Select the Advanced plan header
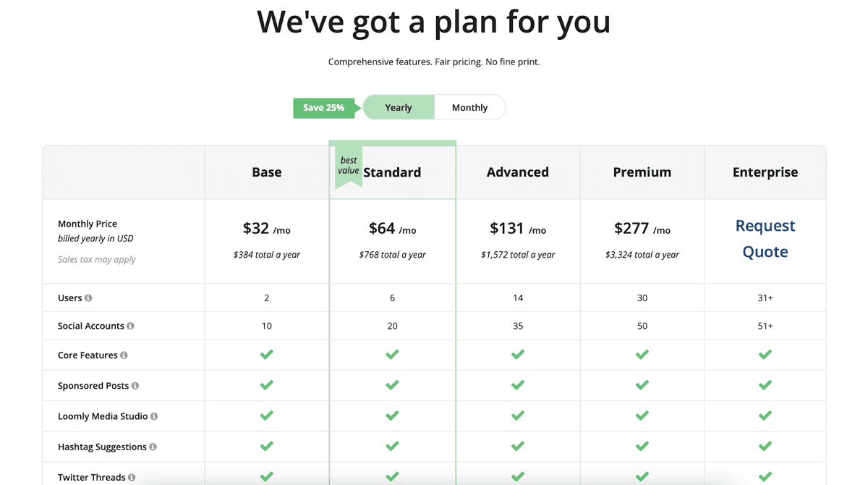The width and height of the screenshot is (868, 485). tap(518, 172)
